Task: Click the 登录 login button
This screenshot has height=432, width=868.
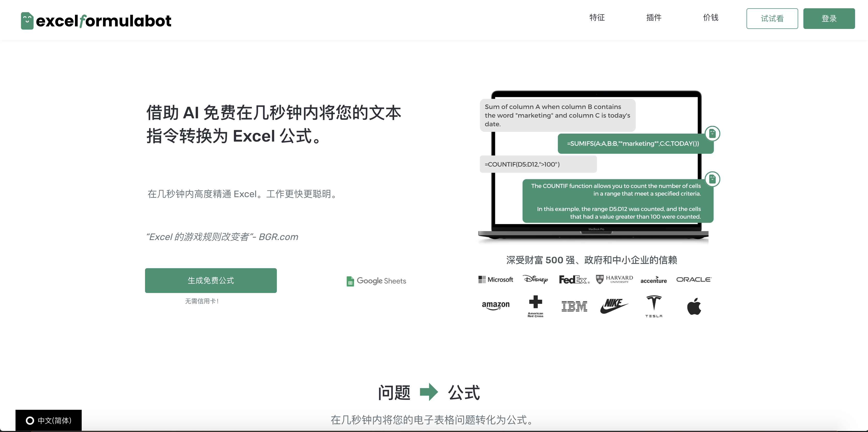Action: [829, 19]
